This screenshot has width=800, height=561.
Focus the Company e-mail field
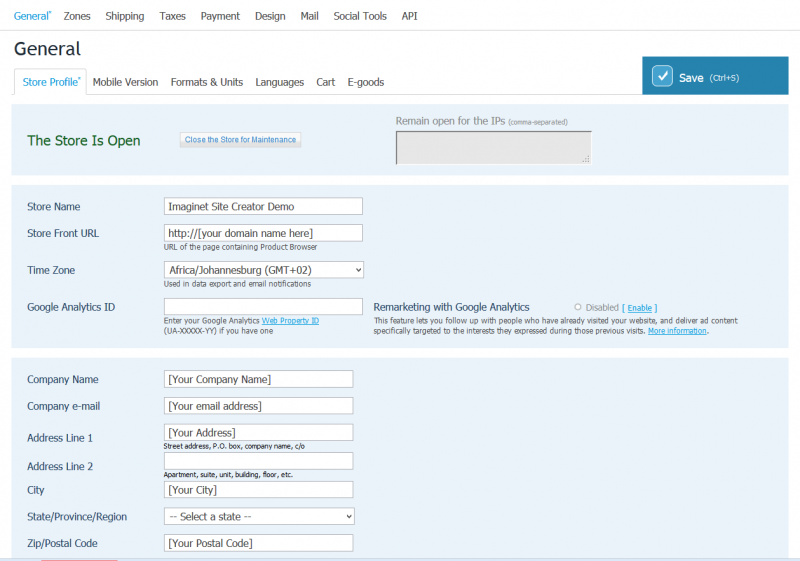click(x=258, y=405)
